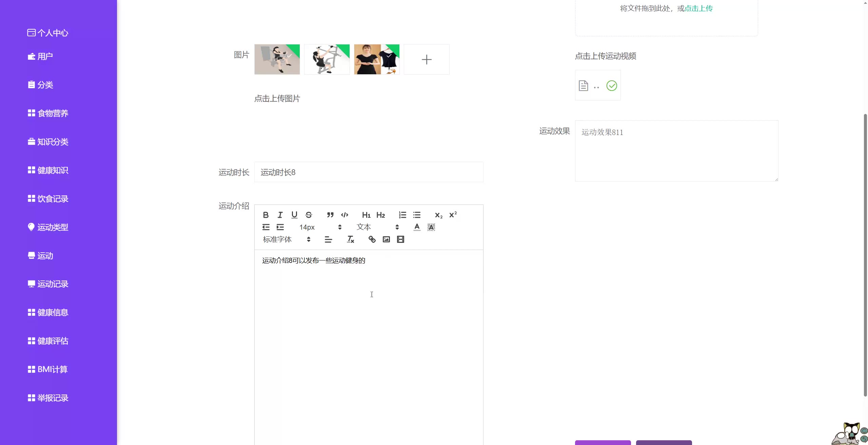Insert a video into editor
The image size is (868, 445).
coord(400,239)
